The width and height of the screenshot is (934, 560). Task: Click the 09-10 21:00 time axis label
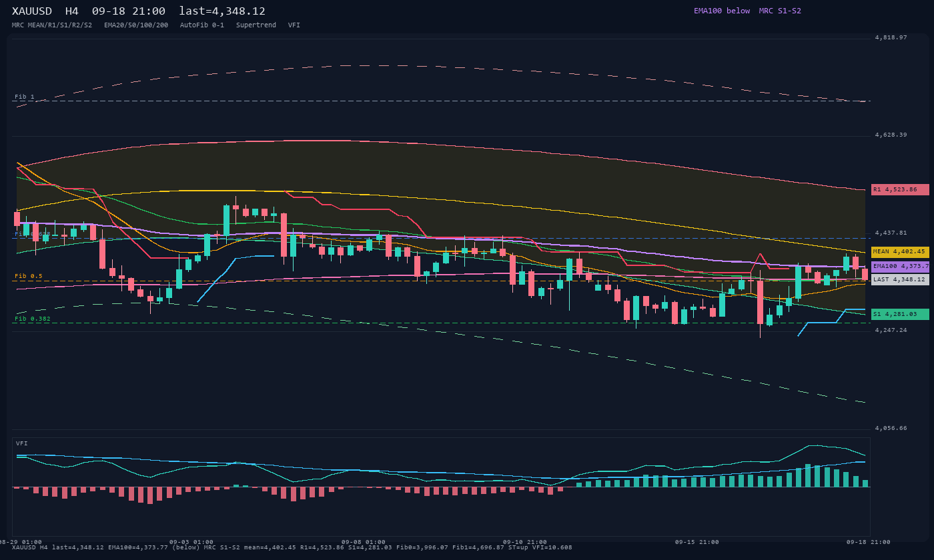pos(525,542)
